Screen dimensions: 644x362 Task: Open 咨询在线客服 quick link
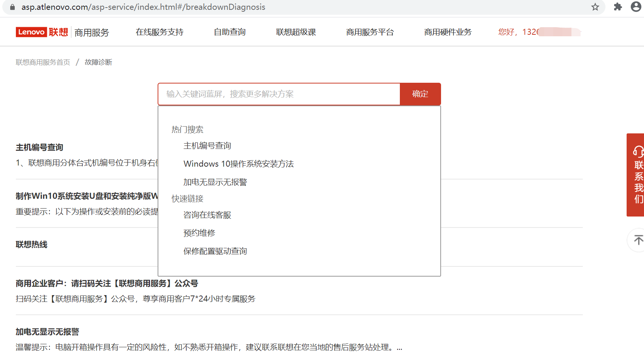207,215
